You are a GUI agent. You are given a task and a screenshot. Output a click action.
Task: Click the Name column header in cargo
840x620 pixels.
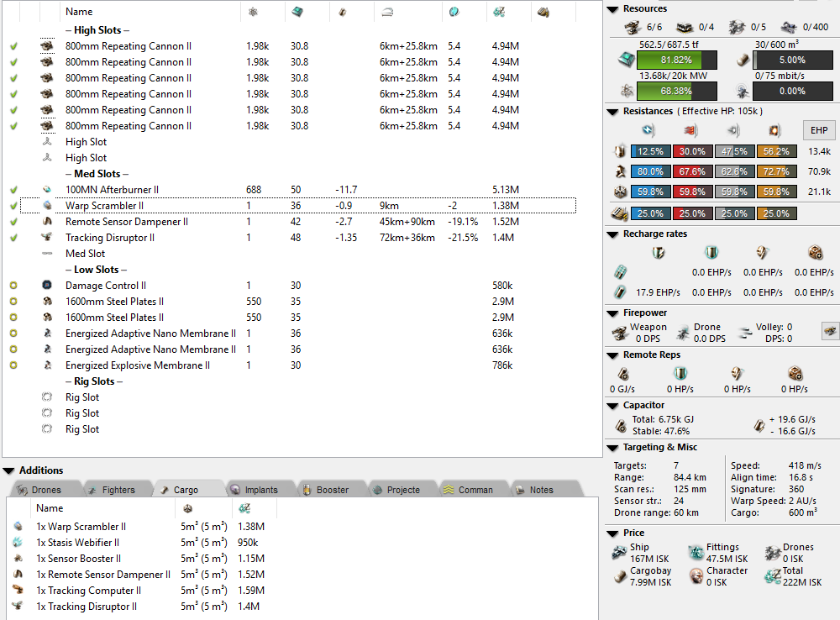tap(50, 508)
